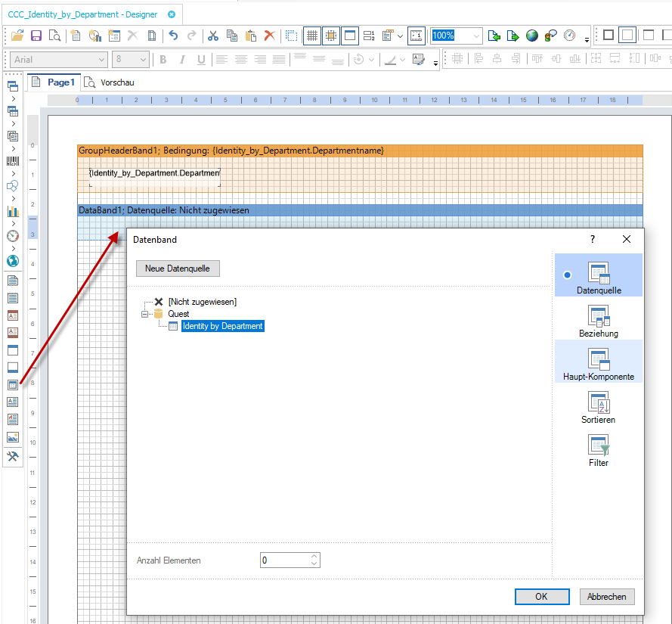This screenshot has height=624, width=672.
Task: Cut selection with the scissors icon
Action: 213,36
